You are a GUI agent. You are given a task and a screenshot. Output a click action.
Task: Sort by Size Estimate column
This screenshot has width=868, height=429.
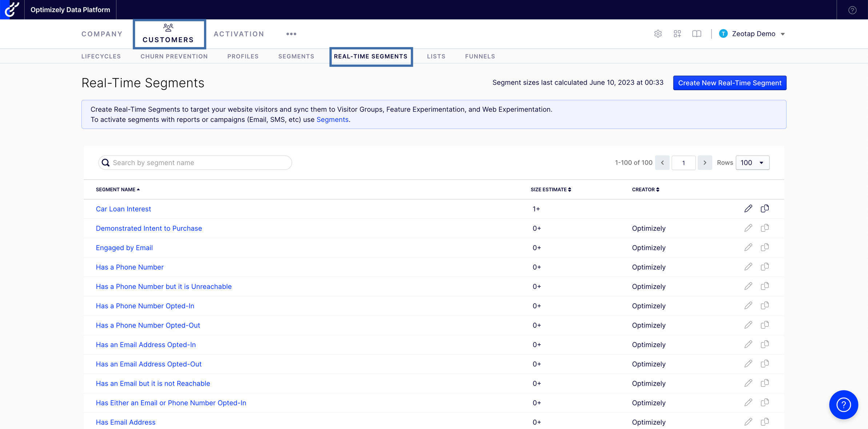pyautogui.click(x=551, y=190)
